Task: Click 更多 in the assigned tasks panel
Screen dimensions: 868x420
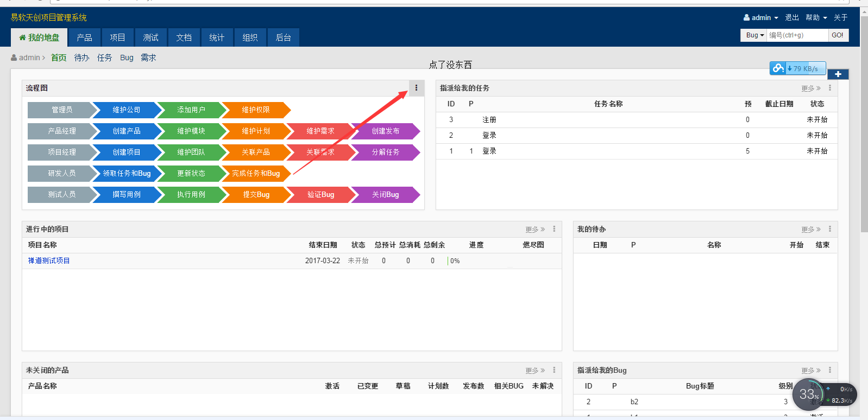Action: tap(810, 88)
